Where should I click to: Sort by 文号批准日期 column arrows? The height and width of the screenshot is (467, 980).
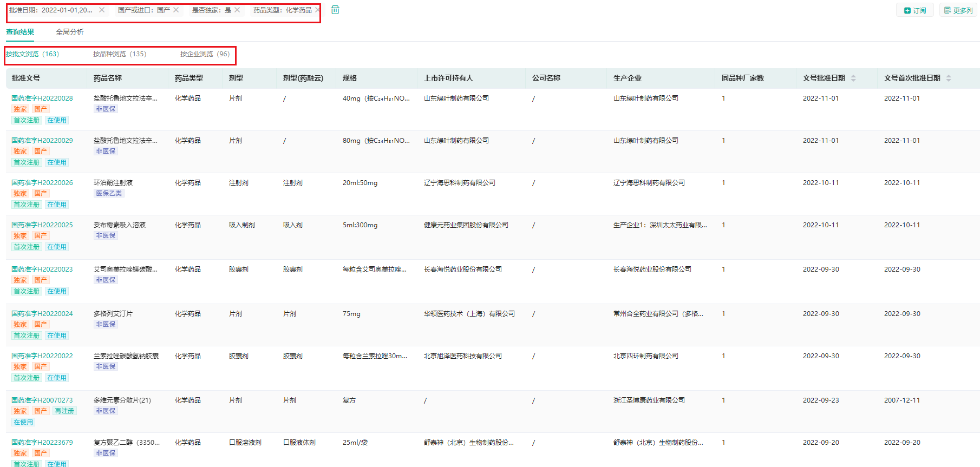pyautogui.click(x=853, y=78)
